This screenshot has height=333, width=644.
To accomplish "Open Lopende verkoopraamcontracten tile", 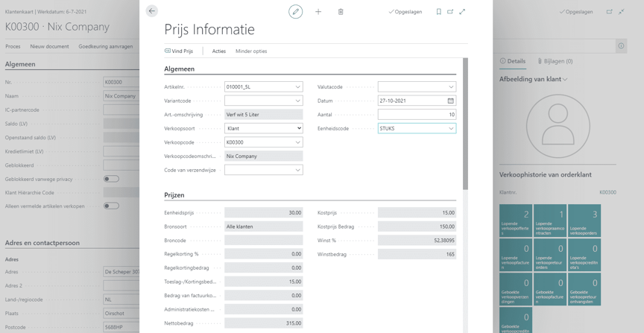I will 550,221.
